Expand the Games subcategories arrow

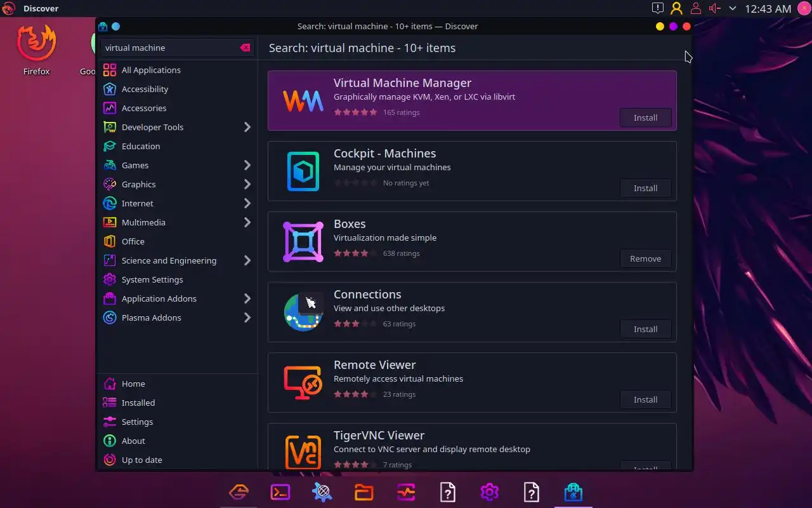coord(247,165)
